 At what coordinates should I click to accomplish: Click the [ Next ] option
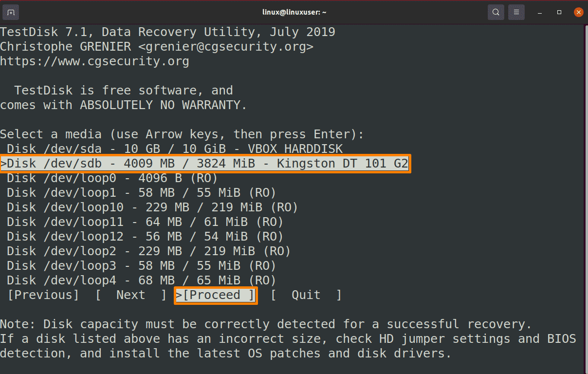tap(131, 295)
